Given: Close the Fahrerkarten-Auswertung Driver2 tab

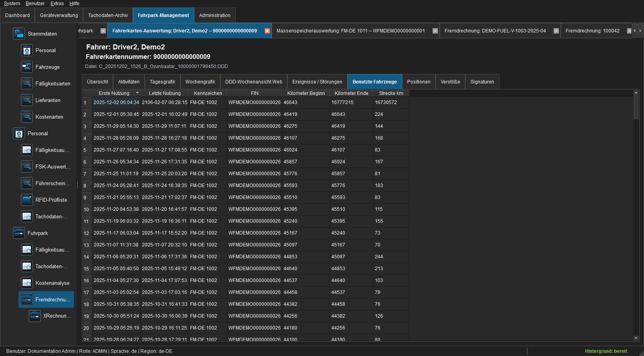Looking at the screenshot, I should click(x=267, y=31).
